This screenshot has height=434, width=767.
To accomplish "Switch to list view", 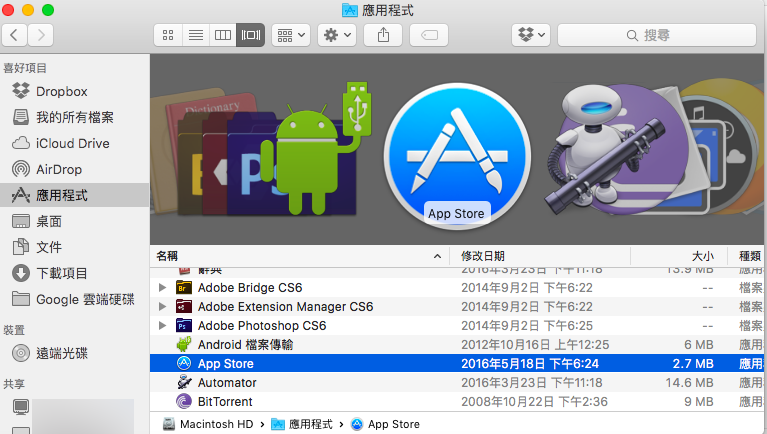I will coord(196,35).
